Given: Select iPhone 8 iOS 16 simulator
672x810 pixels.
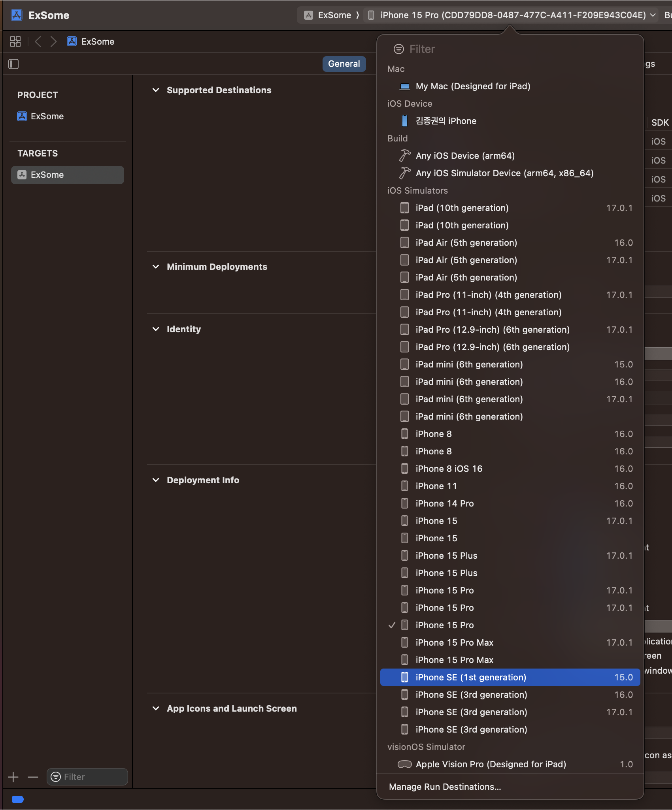Looking at the screenshot, I should pyautogui.click(x=510, y=469).
